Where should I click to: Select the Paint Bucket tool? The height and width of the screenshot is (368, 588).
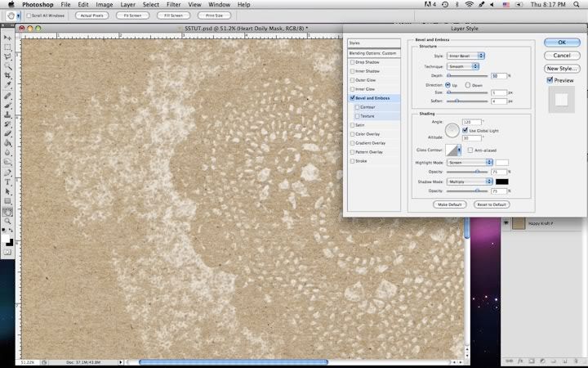tap(7, 143)
